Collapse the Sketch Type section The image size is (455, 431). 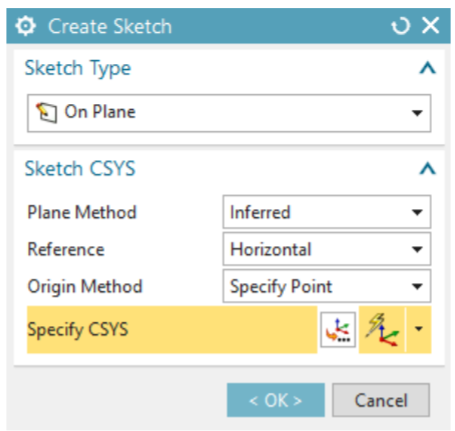click(x=428, y=68)
